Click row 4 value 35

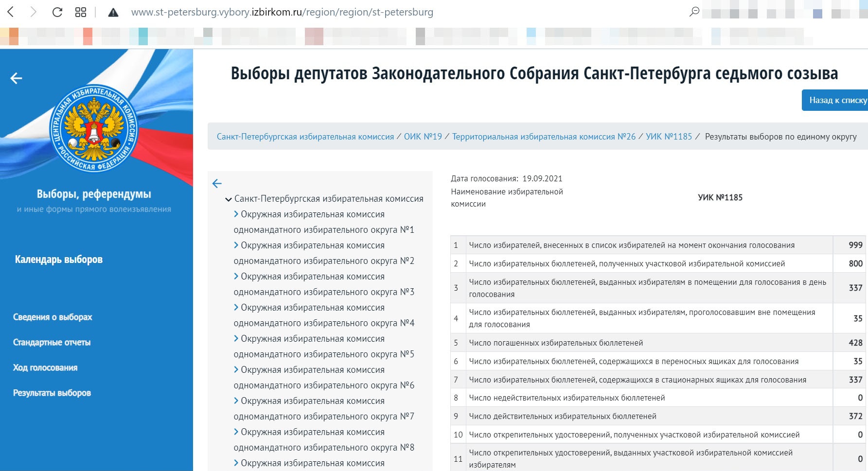tap(858, 318)
